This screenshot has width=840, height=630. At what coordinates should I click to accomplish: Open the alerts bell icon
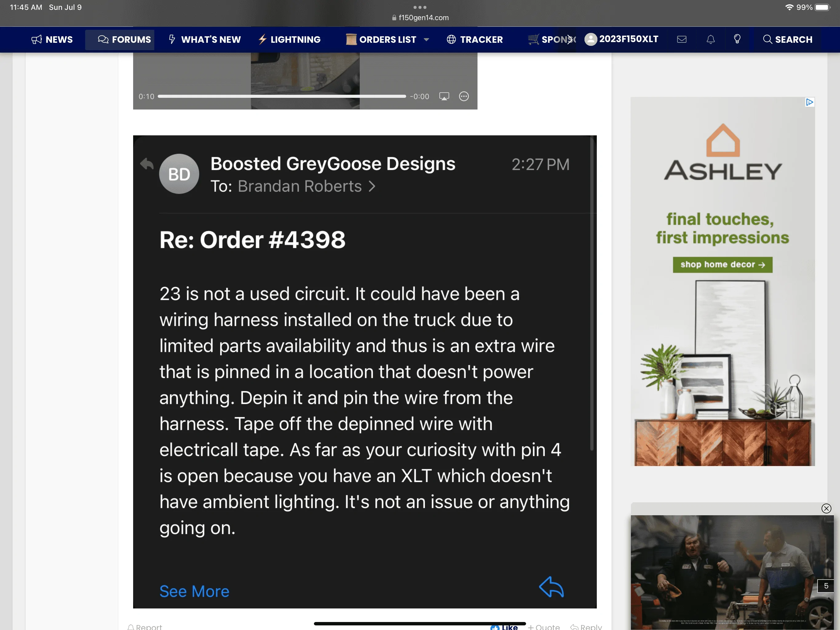710,39
